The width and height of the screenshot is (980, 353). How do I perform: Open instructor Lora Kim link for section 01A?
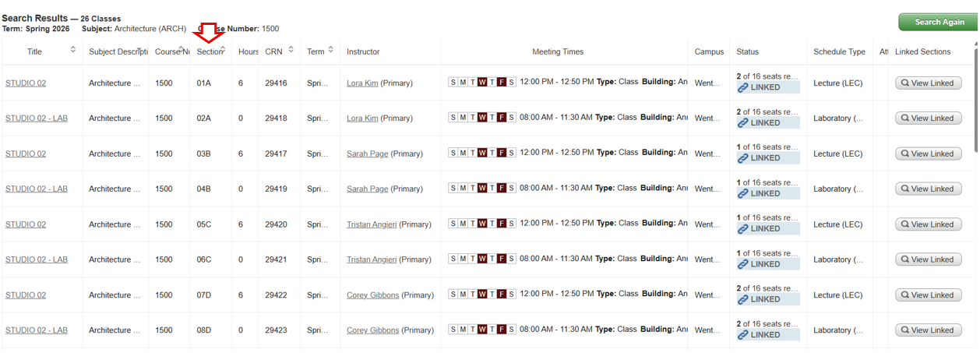[362, 83]
